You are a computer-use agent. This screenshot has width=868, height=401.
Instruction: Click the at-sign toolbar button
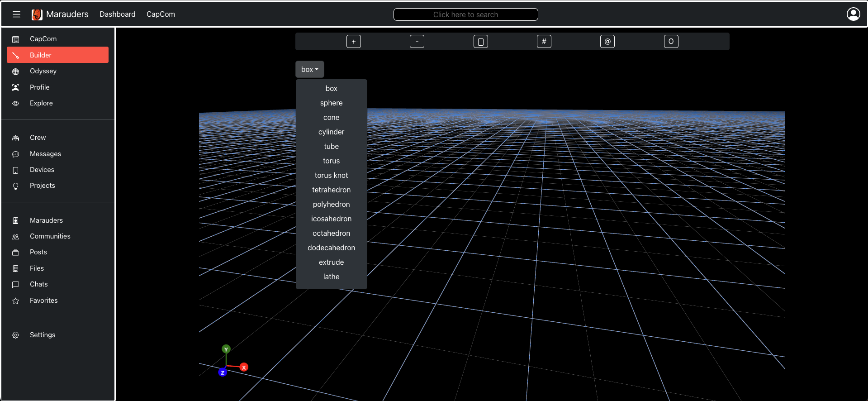point(607,42)
